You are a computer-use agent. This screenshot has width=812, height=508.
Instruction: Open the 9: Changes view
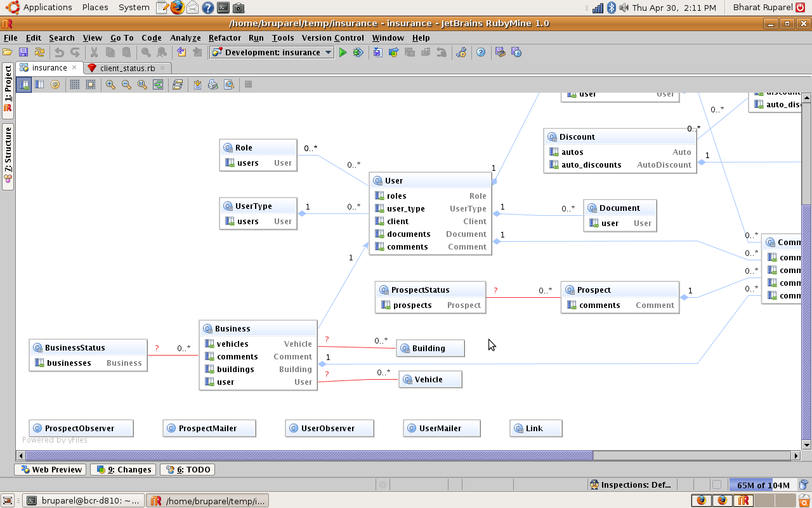122,469
